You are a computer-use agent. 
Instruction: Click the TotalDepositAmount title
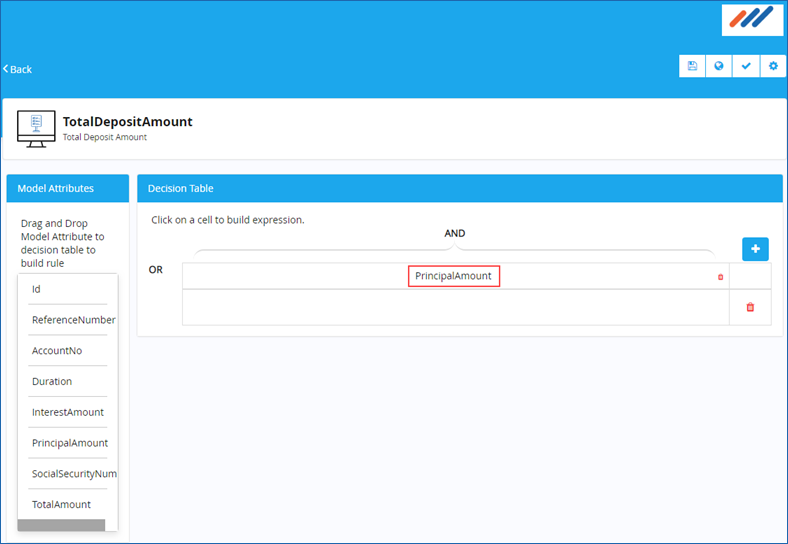(x=128, y=122)
